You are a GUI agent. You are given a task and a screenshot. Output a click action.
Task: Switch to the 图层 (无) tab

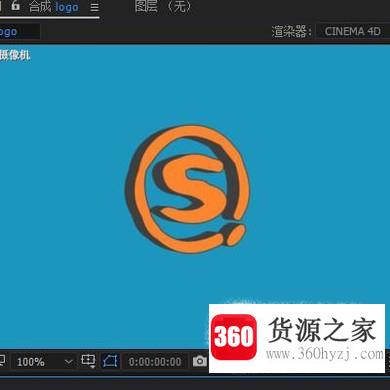164,6
